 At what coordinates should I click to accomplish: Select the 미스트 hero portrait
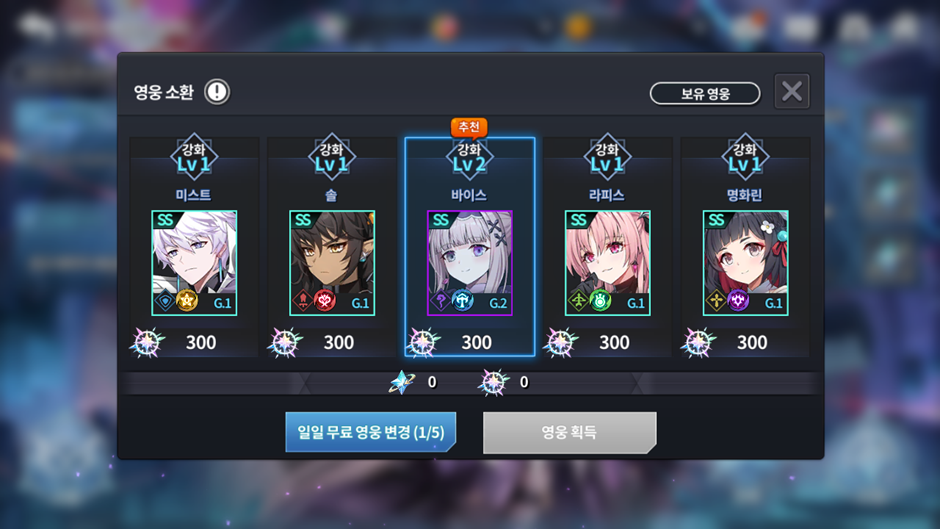(x=194, y=263)
